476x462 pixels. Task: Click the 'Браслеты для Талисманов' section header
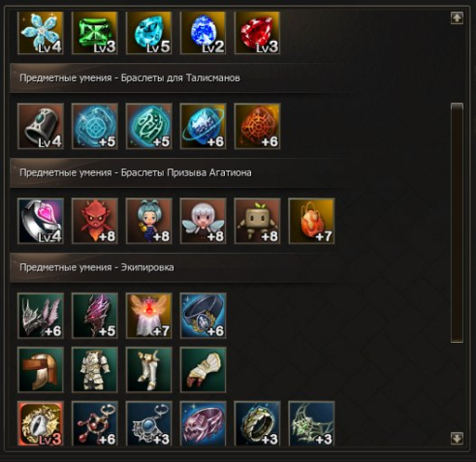pyautogui.click(x=180, y=78)
